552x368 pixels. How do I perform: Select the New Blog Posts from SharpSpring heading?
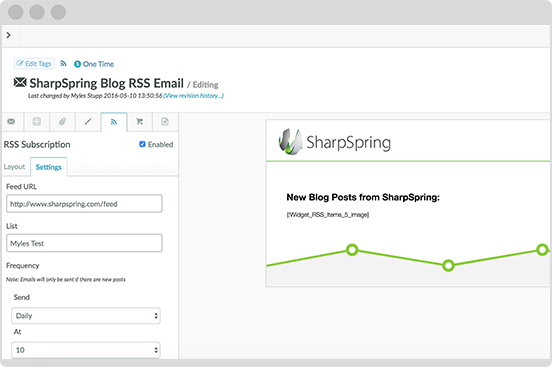(x=363, y=197)
